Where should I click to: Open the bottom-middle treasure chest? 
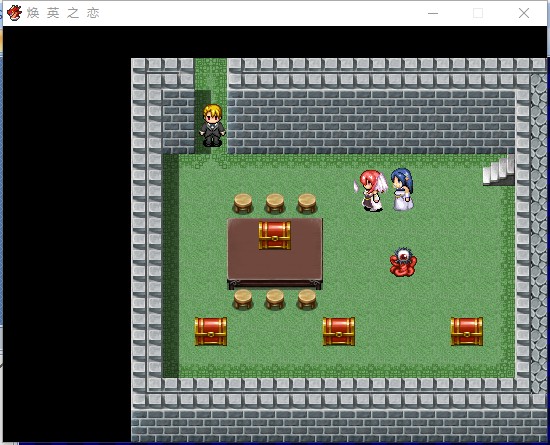(339, 331)
